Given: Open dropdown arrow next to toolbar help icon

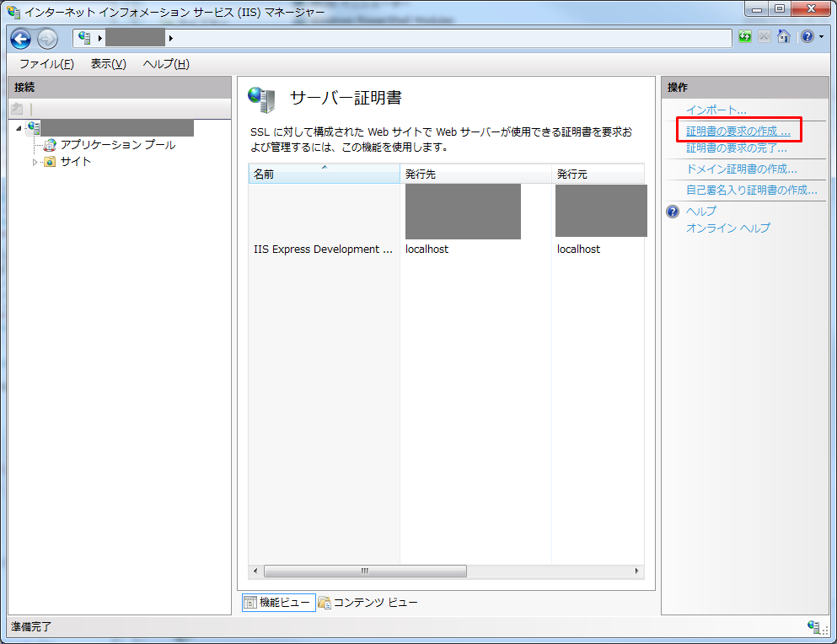Looking at the screenshot, I should pyautogui.click(x=821, y=36).
